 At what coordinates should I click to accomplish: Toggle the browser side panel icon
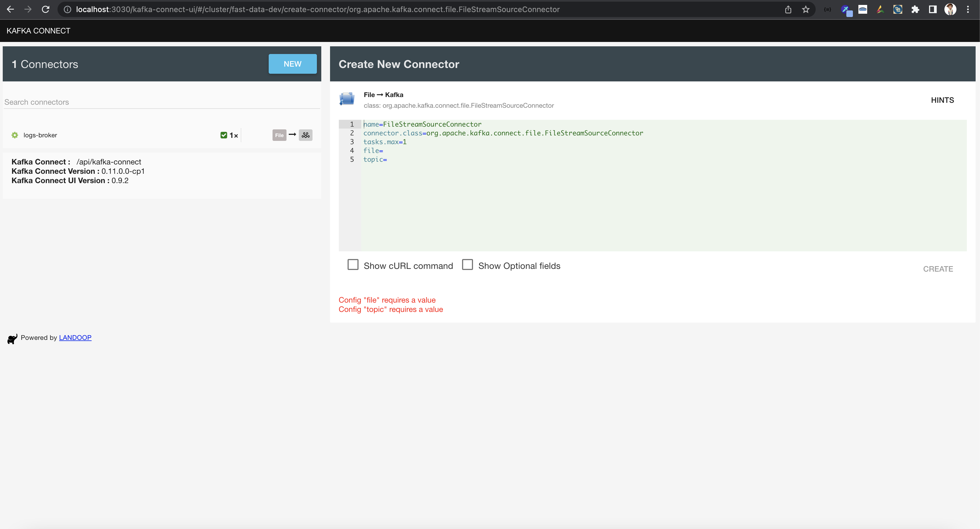point(933,10)
